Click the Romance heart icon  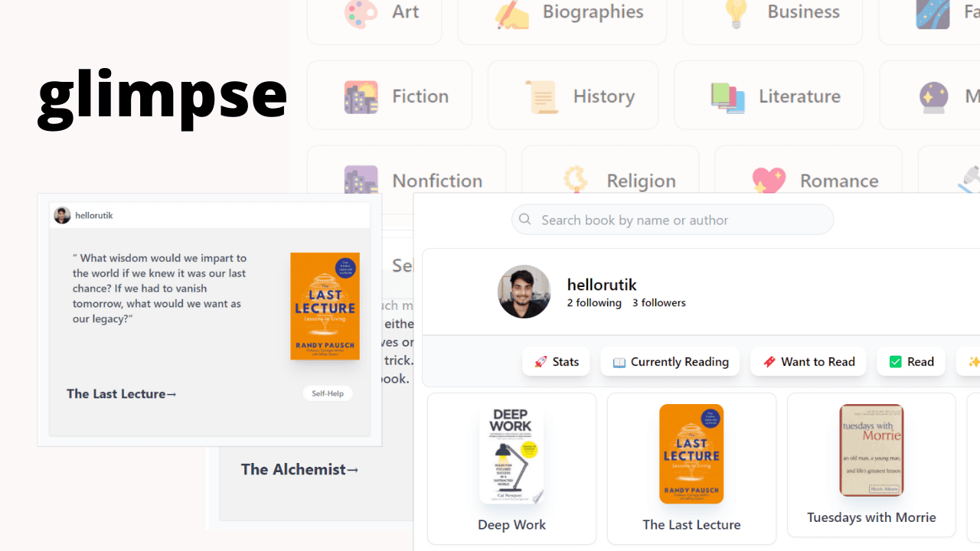[769, 181]
